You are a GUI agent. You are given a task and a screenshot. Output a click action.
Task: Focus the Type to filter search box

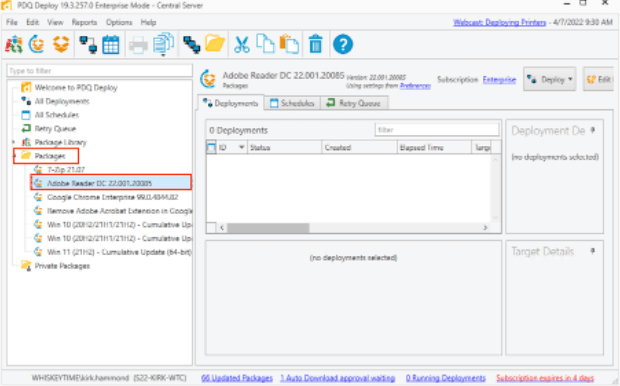(99, 71)
